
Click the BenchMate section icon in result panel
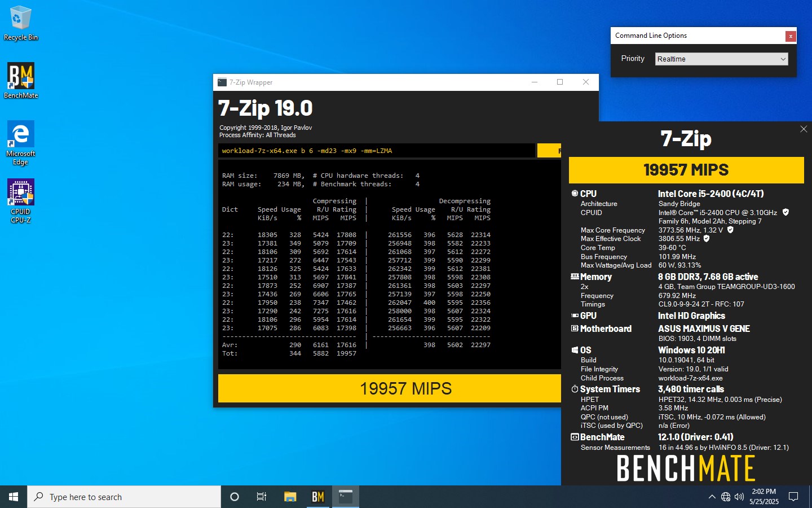pyautogui.click(x=575, y=437)
